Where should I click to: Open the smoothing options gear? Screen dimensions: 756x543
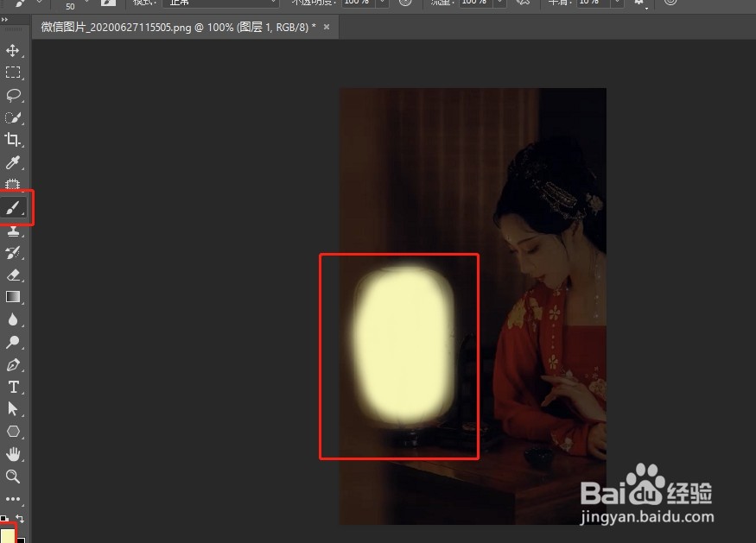639,3
